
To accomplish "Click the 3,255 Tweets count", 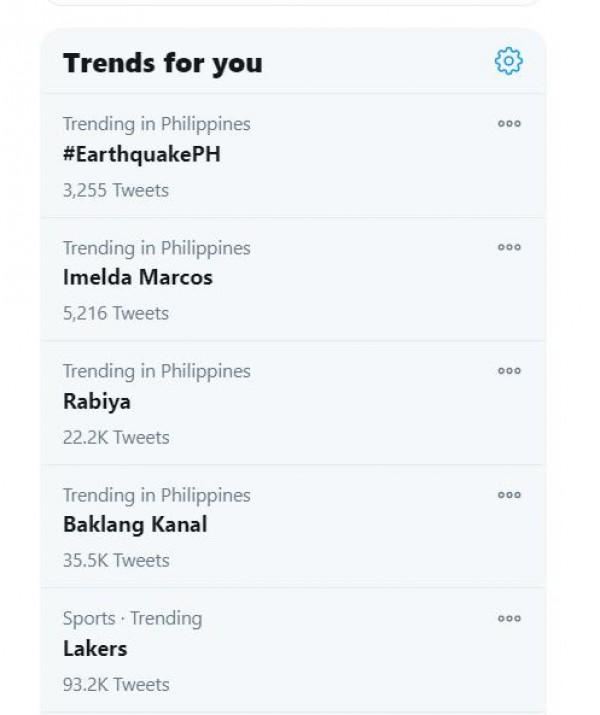I will 116,190.
